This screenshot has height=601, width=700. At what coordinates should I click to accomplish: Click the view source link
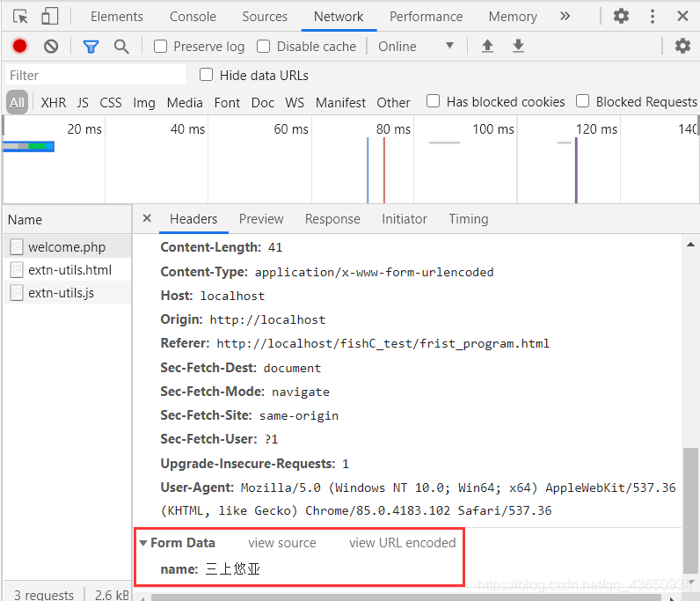pos(282,542)
